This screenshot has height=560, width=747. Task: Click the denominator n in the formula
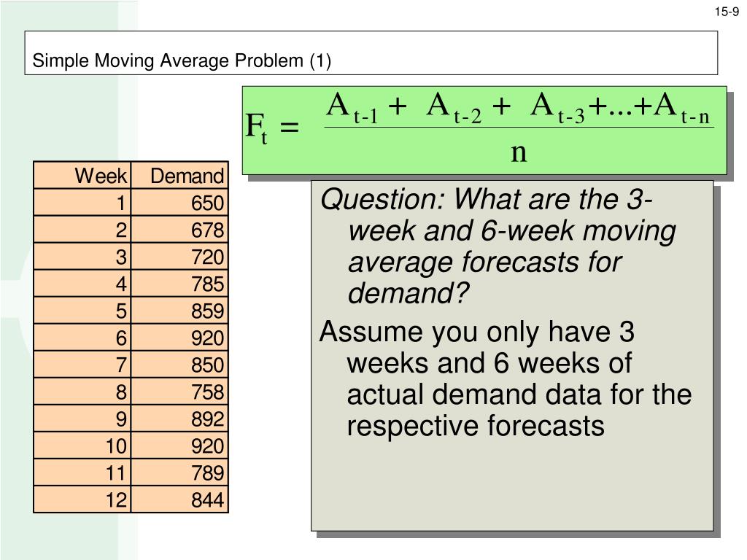pyautogui.click(x=519, y=152)
